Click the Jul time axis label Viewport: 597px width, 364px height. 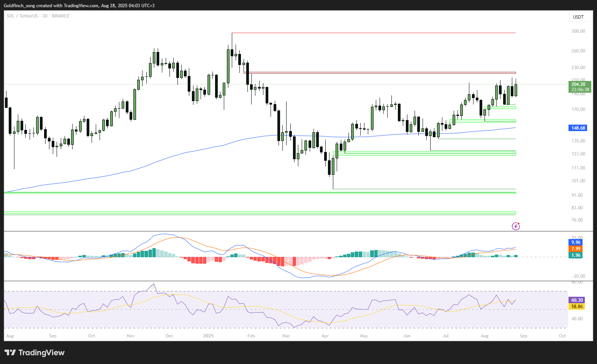tap(446, 336)
